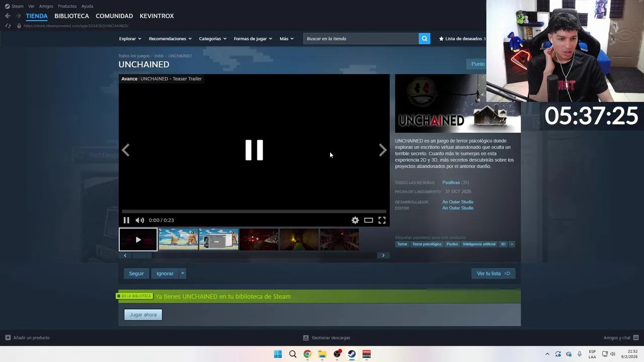Image resolution: width=644 pixels, height=362 pixels.
Task: Select the trailer video thumbnail
Action: [x=138, y=240]
